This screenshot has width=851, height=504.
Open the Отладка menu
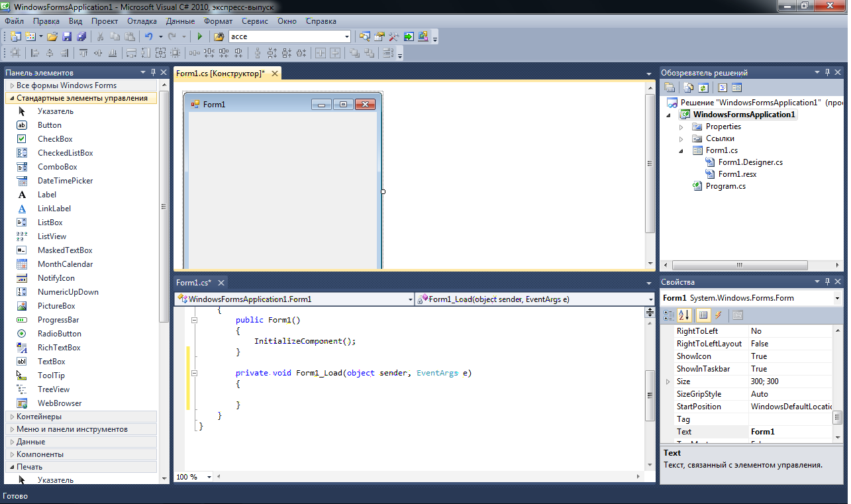click(142, 21)
